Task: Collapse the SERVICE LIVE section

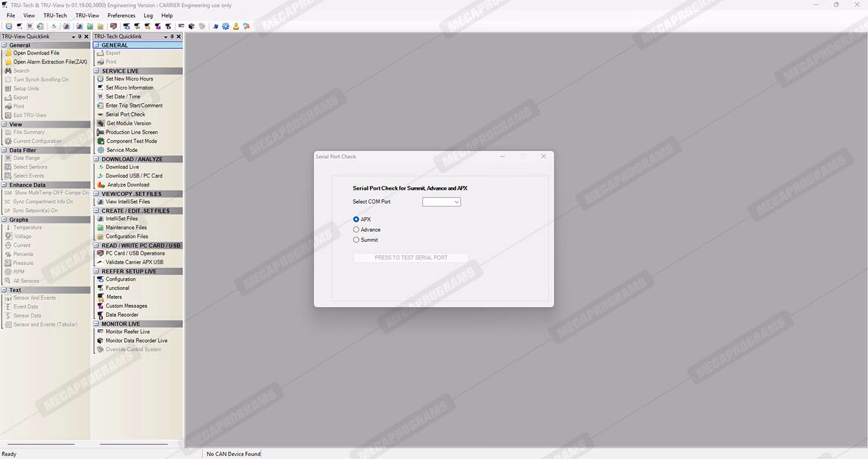Action: point(97,71)
